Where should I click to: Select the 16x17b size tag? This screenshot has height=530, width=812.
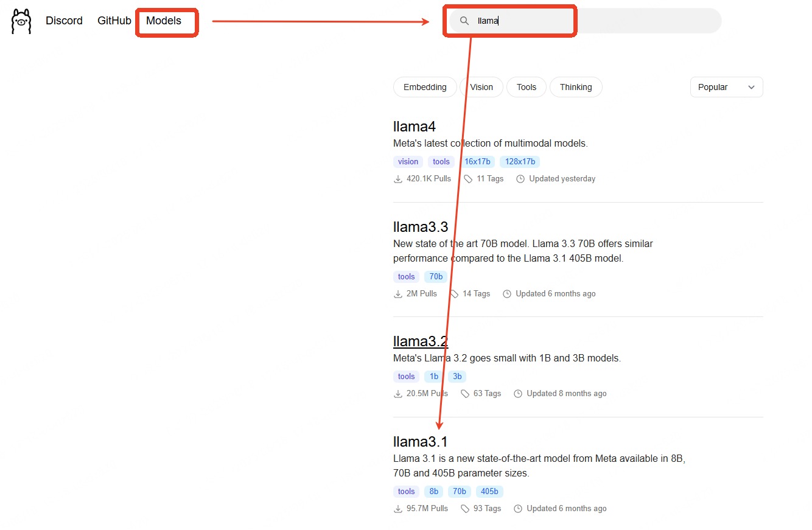click(x=477, y=162)
